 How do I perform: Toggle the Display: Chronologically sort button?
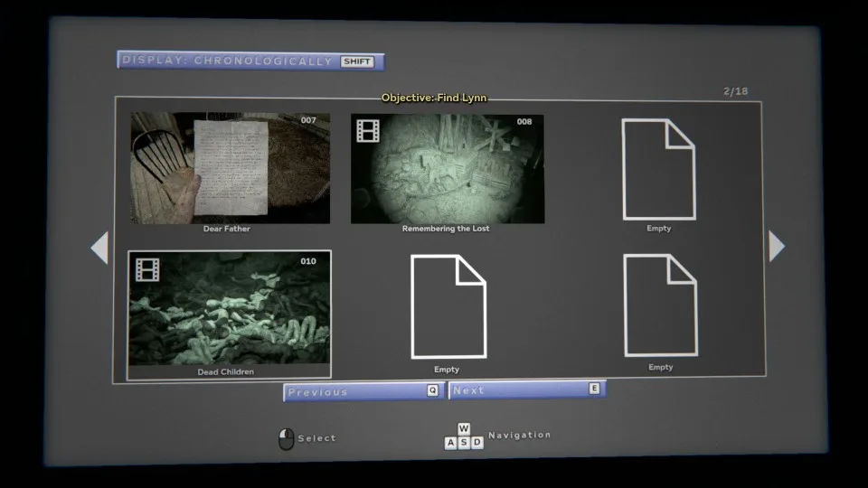[x=250, y=61]
